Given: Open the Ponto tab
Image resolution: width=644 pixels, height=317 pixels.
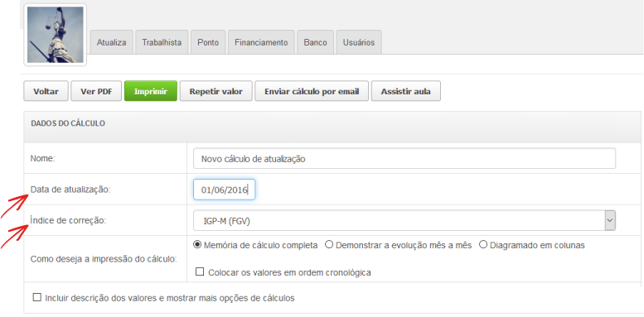Looking at the screenshot, I should point(208,42).
